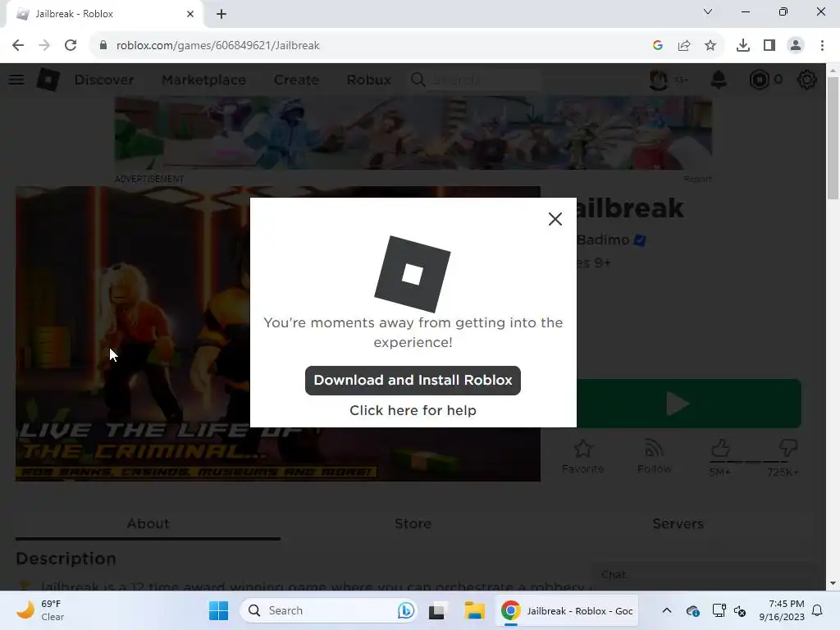Report the advertisement

[697, 179]
